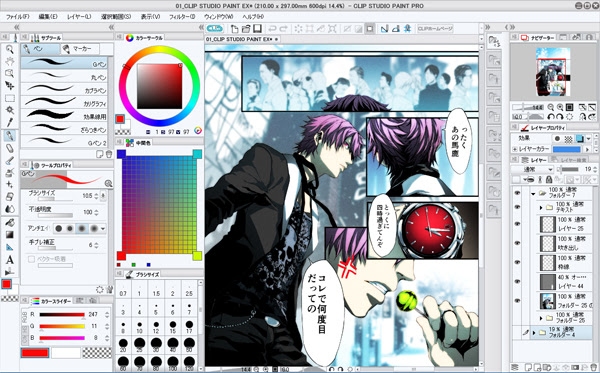Select the Pencil tool
Viewport: 600px width, 373px height.
point(10,148)
